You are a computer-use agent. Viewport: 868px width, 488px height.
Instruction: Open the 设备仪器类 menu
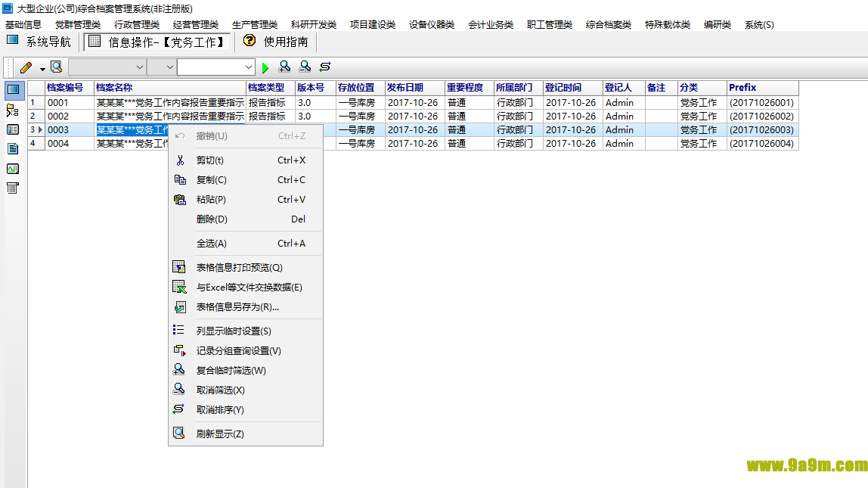[432, 25]
